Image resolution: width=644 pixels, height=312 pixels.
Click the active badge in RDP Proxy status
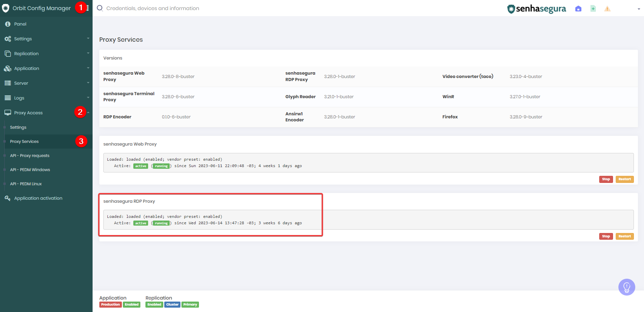[141, 223]
